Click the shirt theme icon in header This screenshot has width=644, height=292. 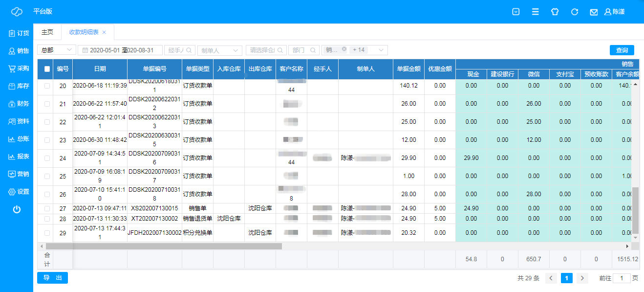point(555,12)
